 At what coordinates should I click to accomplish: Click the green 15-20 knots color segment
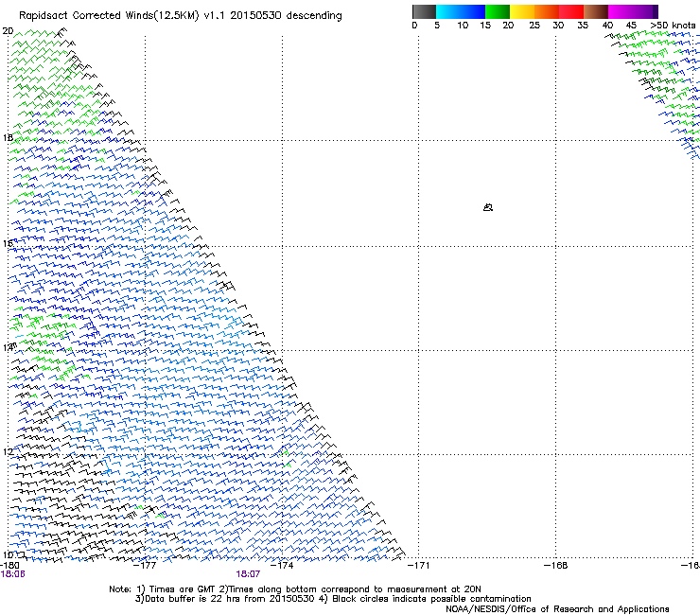point(498,11)
